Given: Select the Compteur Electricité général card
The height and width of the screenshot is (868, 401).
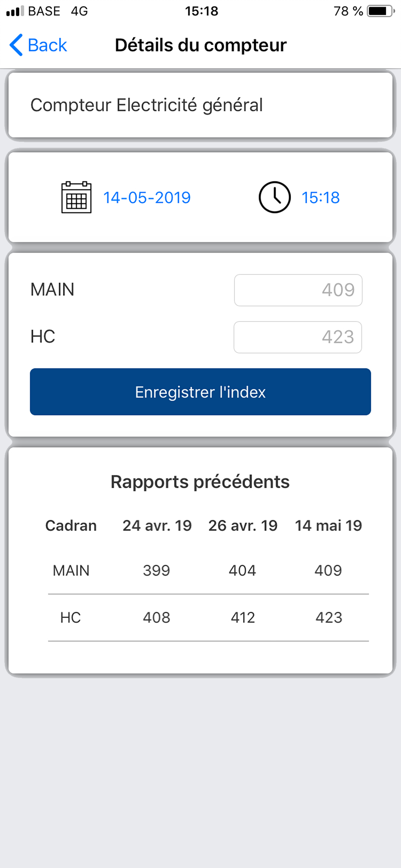Looking at the screenshot, I should 200,105.
